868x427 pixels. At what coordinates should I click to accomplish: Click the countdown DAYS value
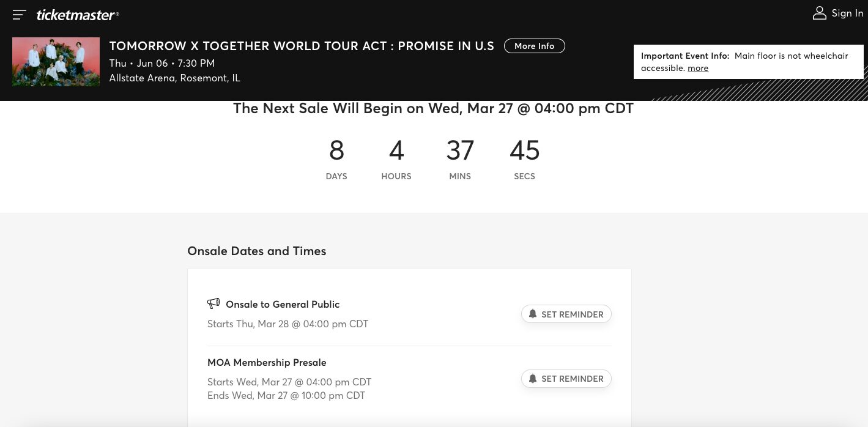336,150
